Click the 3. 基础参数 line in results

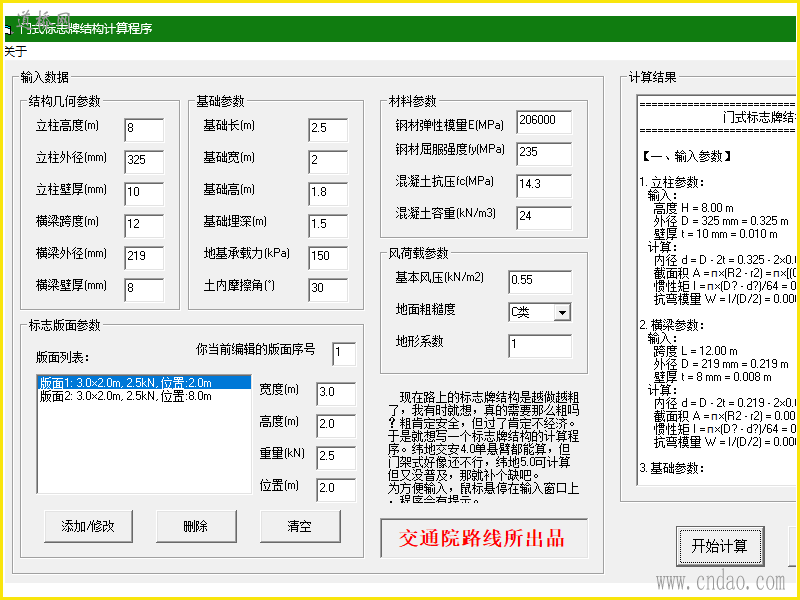pos(672,468)
